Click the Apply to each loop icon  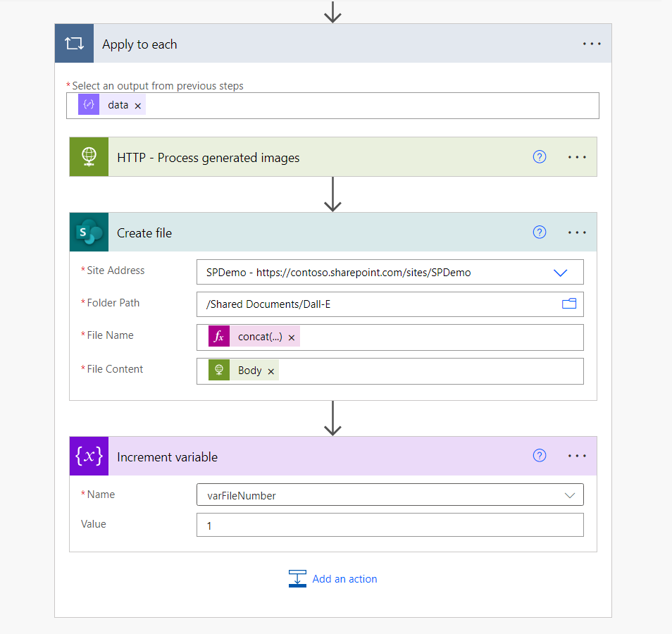coord(74,44)
